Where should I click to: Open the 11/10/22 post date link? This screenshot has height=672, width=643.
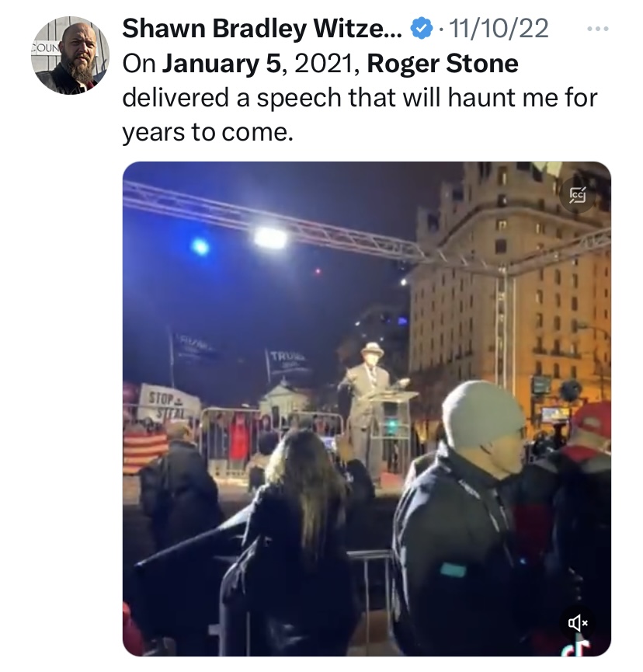(x=499, y=29)
